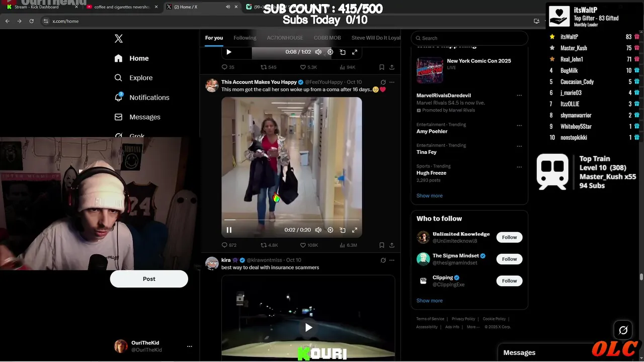View analytics showing 6.3M views
This screenshot has width=644, height=362.
[348, 245]
